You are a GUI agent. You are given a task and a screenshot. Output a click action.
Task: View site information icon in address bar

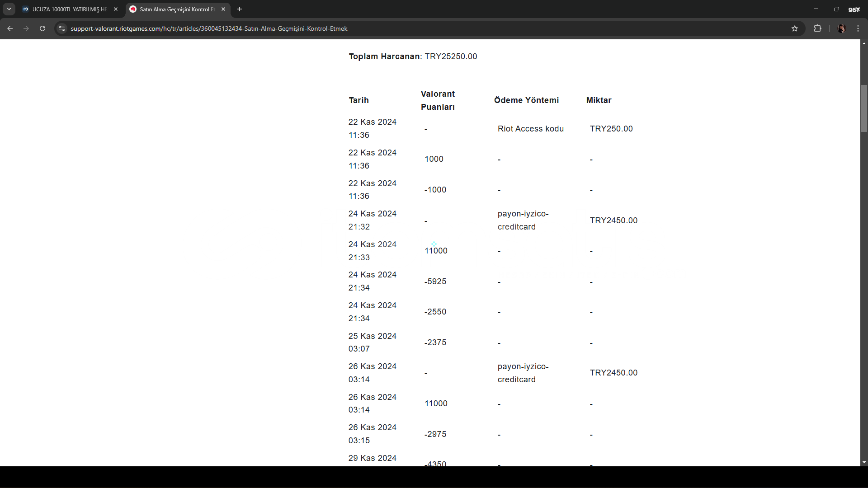[62, 28]
